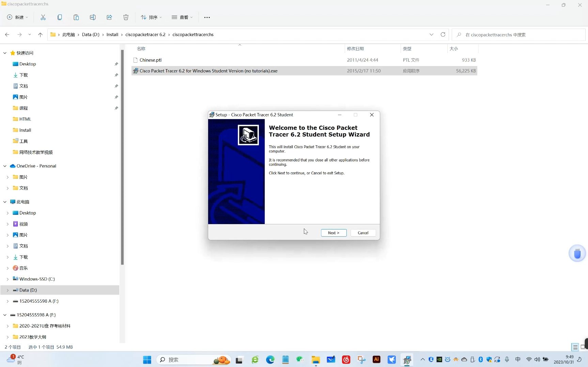Open Adobe Illustrator from the taskbar
Image resolution: width=588 pixels, height=367 pixels.
click(376, 360)
